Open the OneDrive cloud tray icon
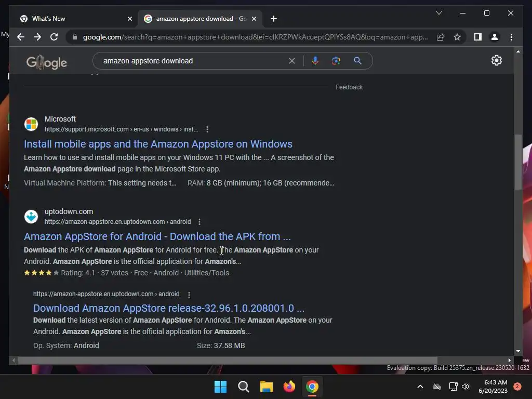532x399 pixels. click(437, 387)
